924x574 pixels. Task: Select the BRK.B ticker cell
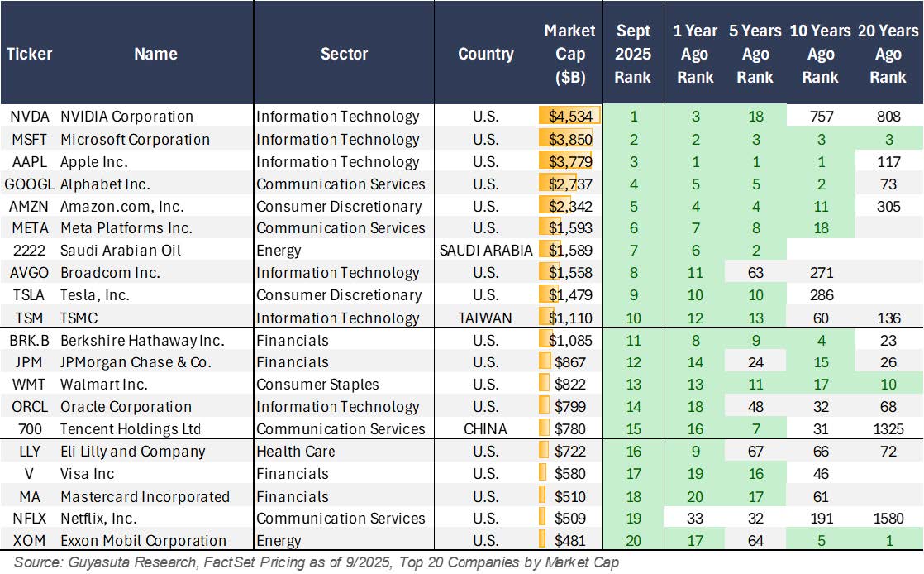[x=30, y=340]
